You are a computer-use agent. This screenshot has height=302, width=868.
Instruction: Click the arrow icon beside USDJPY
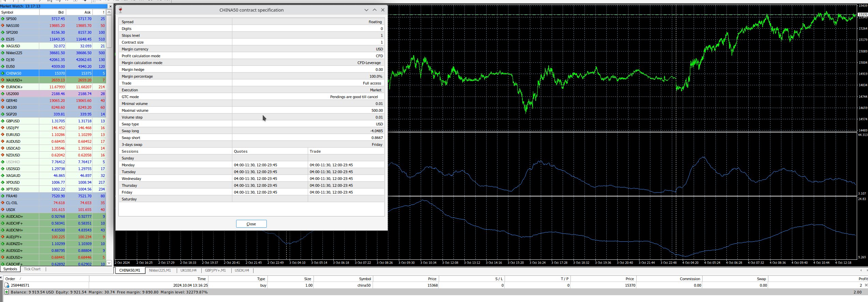(3, 128)
